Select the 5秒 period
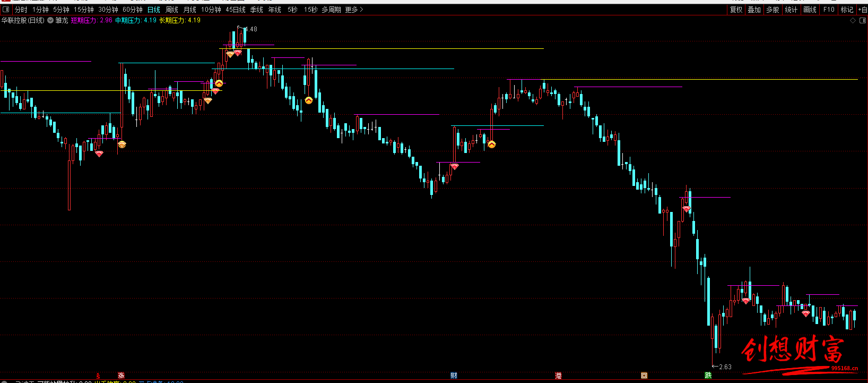 292,10
